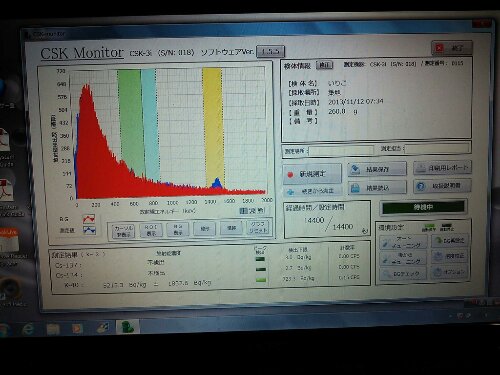Click the BG red line graph icon
500x375 pixels.
[89, 219]
